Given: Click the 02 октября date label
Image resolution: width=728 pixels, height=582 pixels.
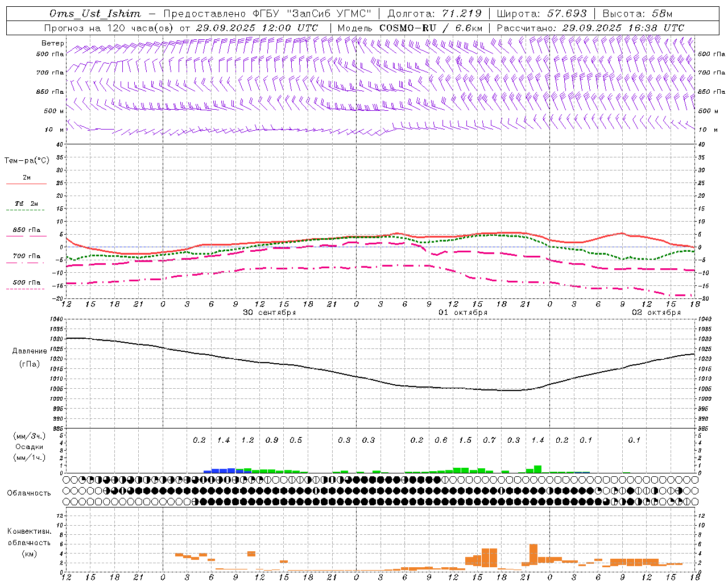Looking at the screenshot, I should tap(656, 313).
